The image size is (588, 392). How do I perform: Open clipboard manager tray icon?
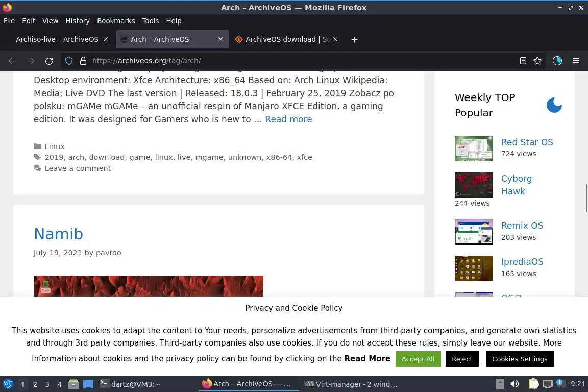coord(533,384)
